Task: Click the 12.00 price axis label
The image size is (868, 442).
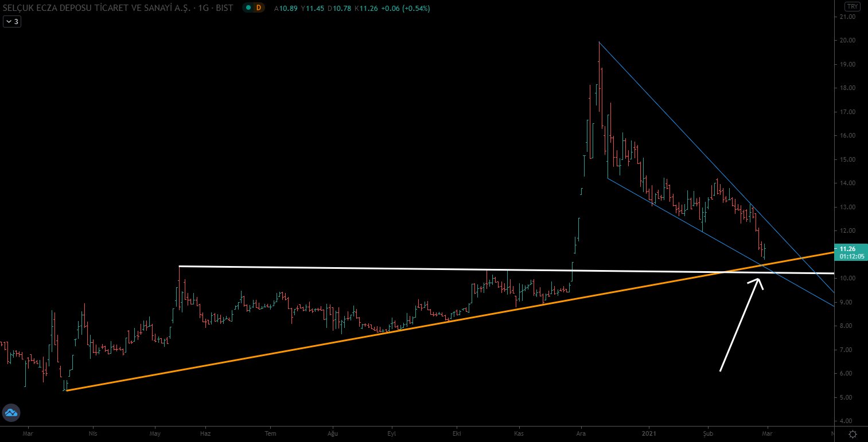Action: (x=847, y=231)
